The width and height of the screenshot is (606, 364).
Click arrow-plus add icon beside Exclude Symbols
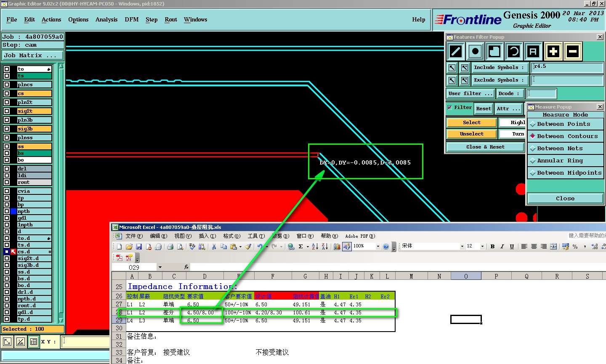pyautogui.click(x=465, y=80)
